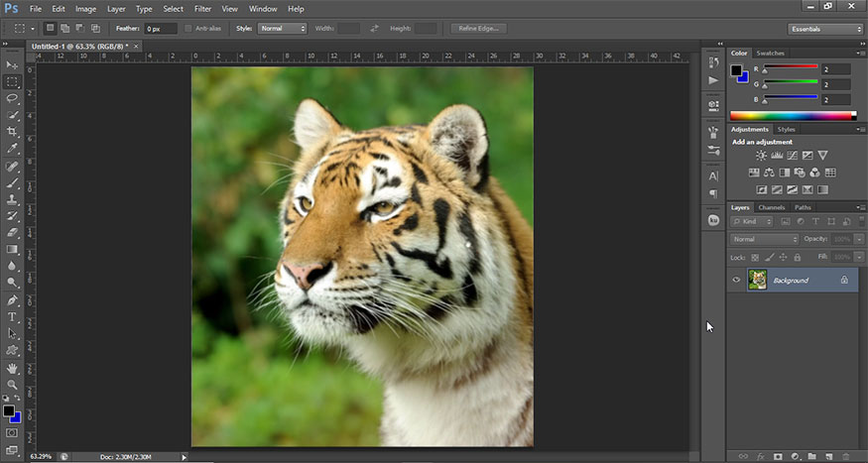Open the Color panel flyout menu
Viewport: 868px width, 463px height.
coord(860,54)
